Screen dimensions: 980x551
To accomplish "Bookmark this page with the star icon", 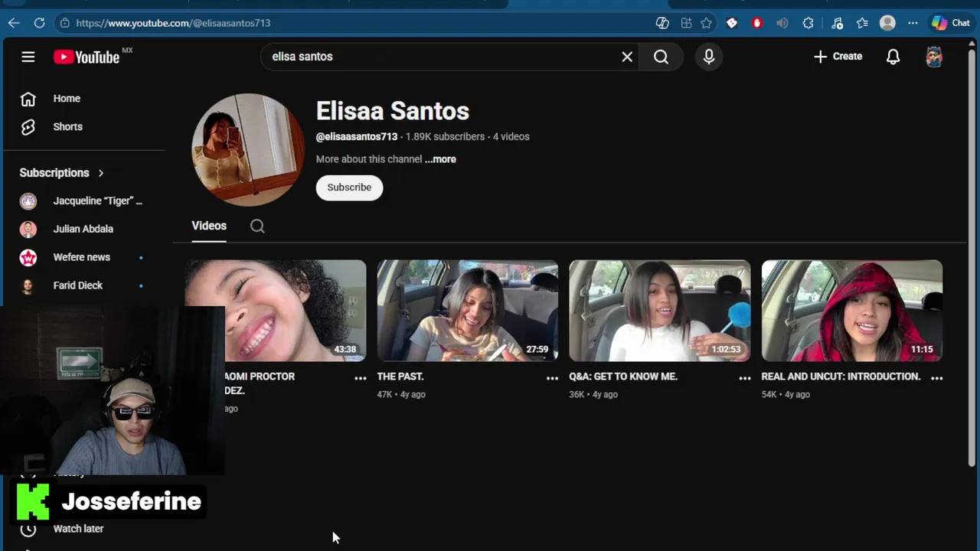I will 706,23.
